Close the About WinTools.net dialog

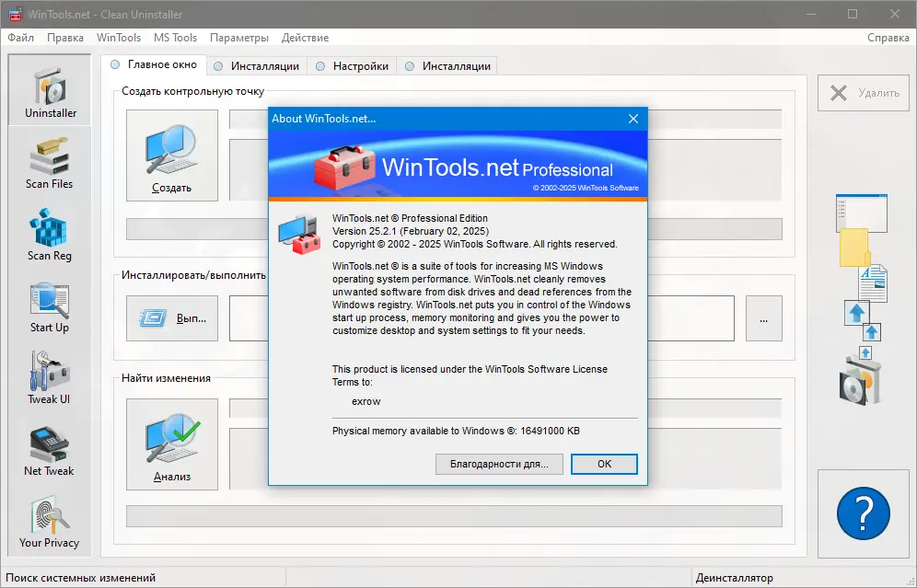tap(633, 119)
